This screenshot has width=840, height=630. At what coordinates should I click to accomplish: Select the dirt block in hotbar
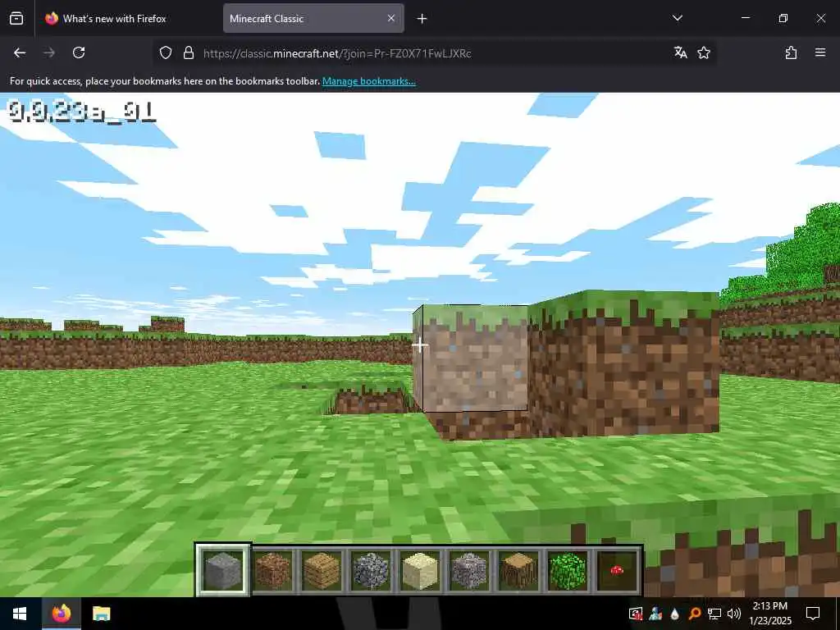[272, 571]
